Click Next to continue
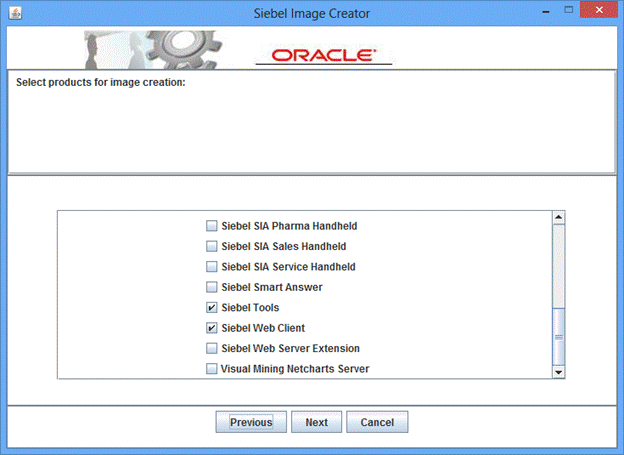The image size is (624, 455). click(316, 422)
